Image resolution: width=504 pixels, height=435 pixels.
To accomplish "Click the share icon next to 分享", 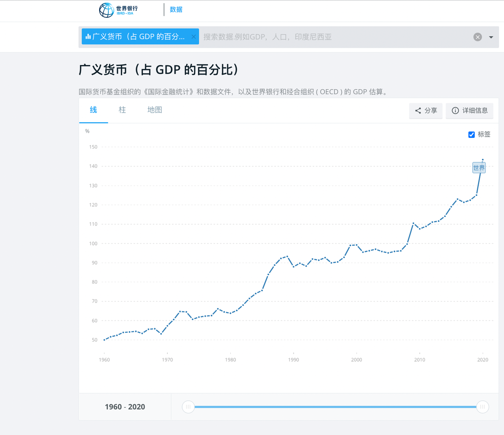I will (418, 111).
